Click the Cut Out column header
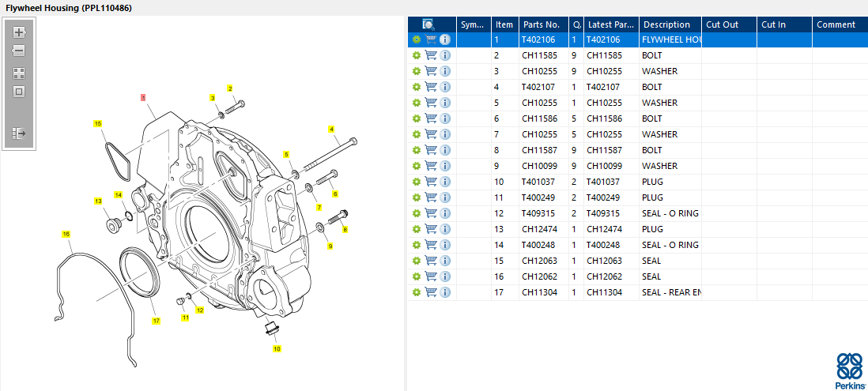The image size is (868, 391). 728,24
